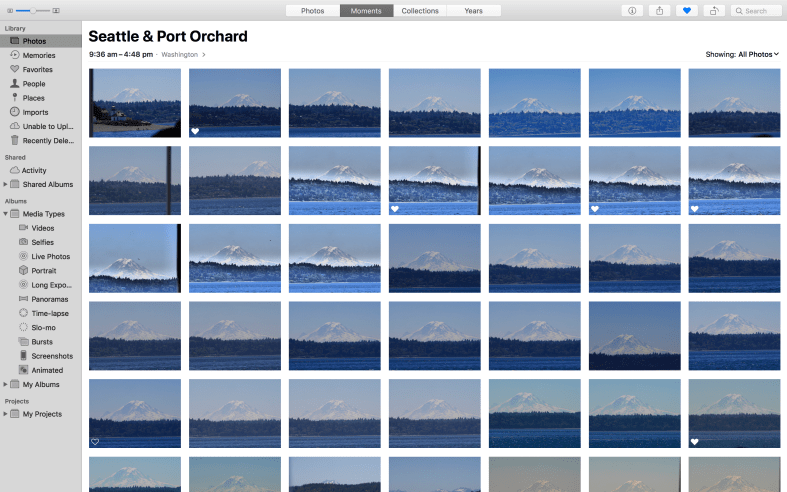Toggle the Favorite heart button in the toolbar
The image size is (787, 492).
pos(687,11)
